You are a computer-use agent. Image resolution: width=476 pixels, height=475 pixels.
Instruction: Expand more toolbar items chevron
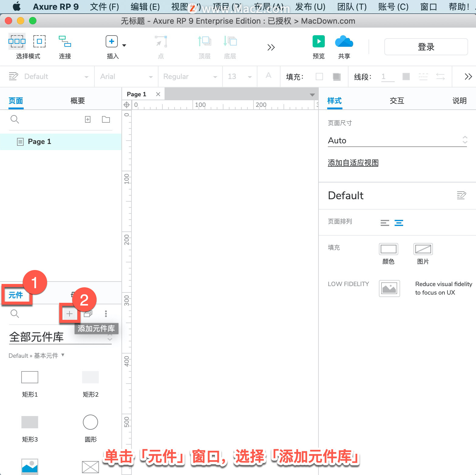[271, 47]
